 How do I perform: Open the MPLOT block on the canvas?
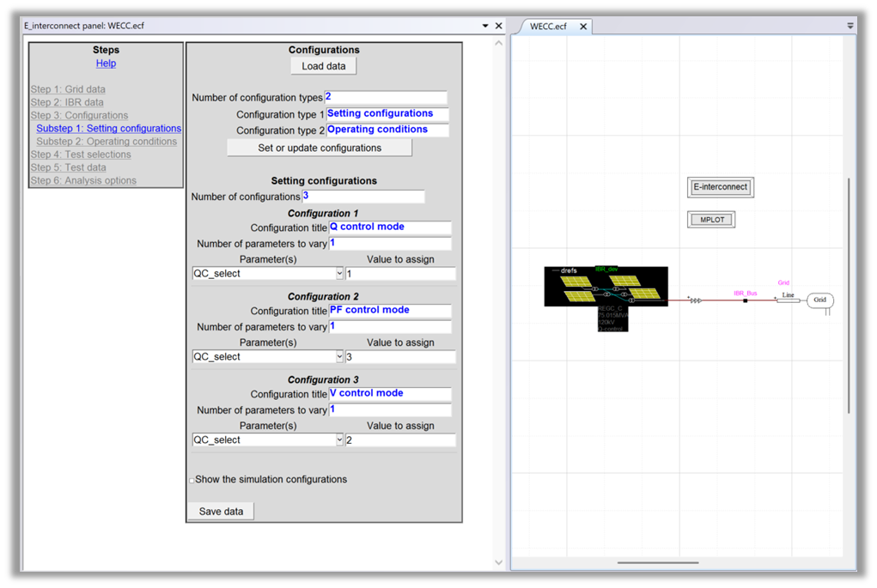point(712,220)
